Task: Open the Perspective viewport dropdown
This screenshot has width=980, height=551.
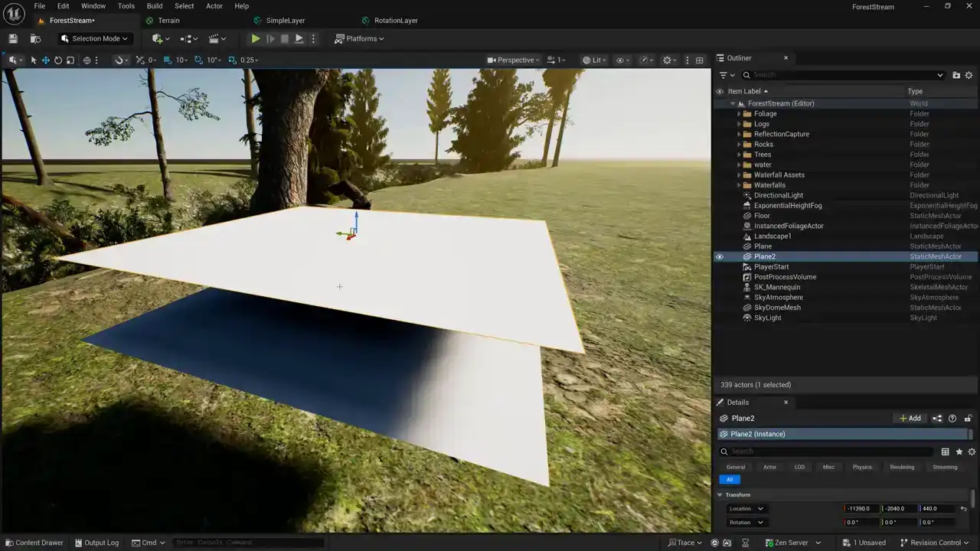Action: point(514,60)
